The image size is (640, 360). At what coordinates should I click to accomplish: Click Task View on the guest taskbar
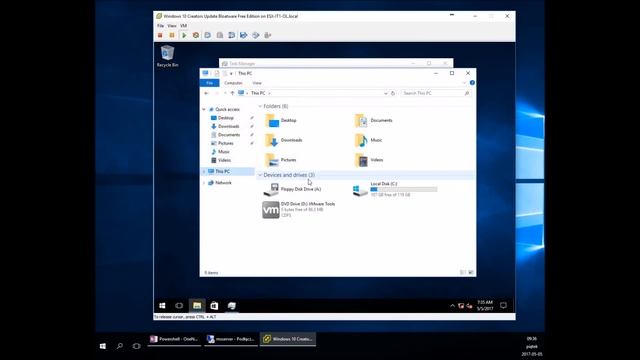tap(179, 306)
